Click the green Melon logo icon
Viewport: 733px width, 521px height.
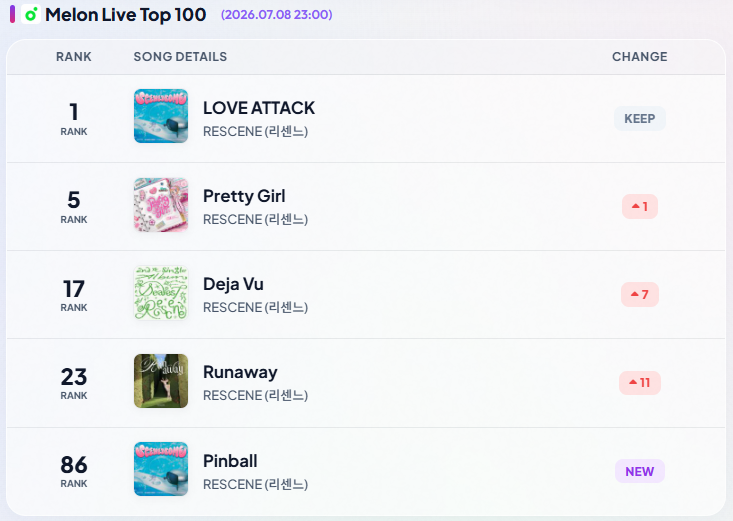[31, 14]
